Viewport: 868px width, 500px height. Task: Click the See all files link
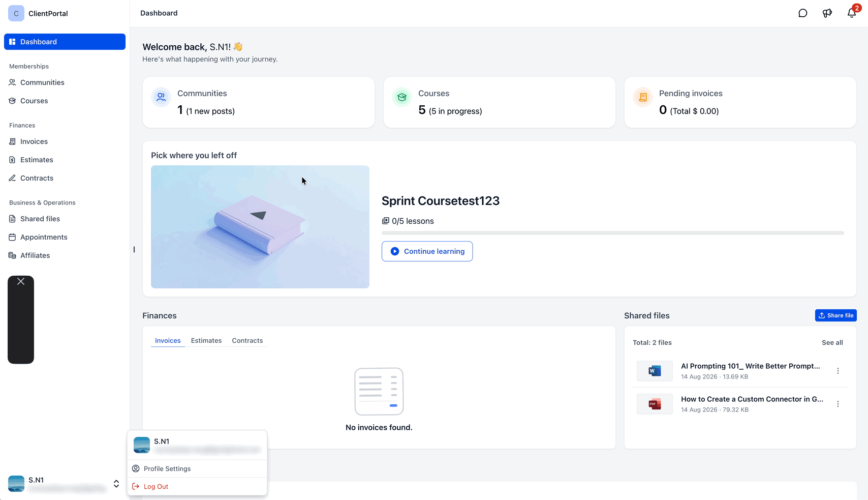[832, 342]
